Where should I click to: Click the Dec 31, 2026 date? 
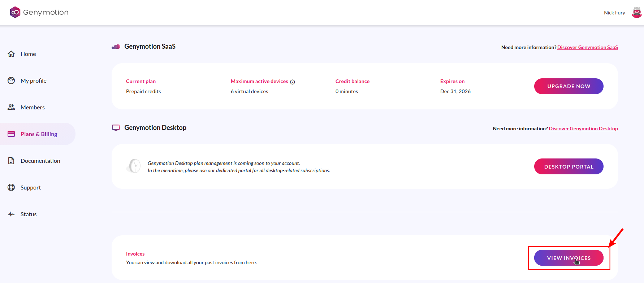[x=455, y=91]
